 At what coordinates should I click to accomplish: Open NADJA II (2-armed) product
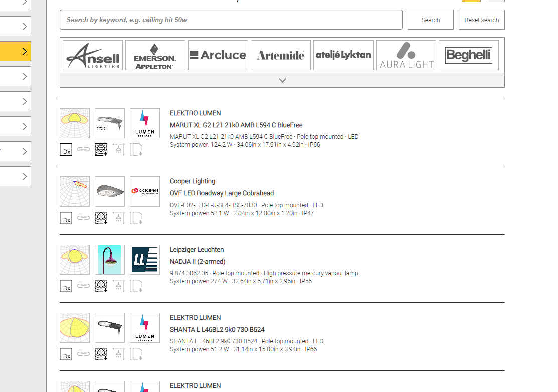[198, 262]
